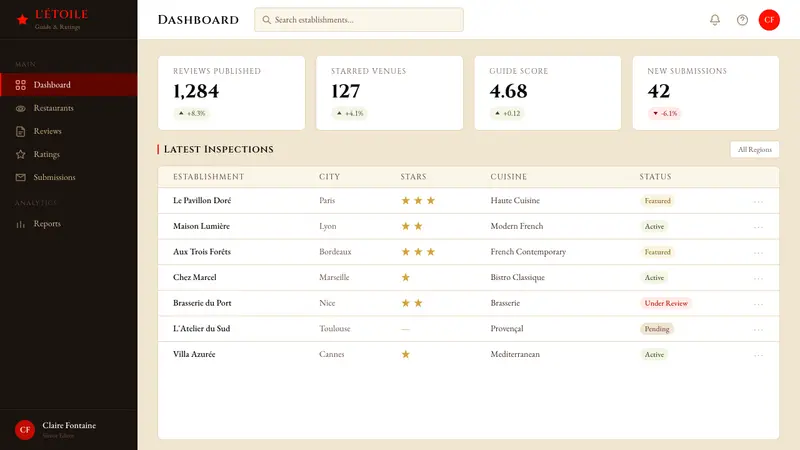Sort by City column header
Viewport: 800px width, 450px height.
[x=330, y=177]
